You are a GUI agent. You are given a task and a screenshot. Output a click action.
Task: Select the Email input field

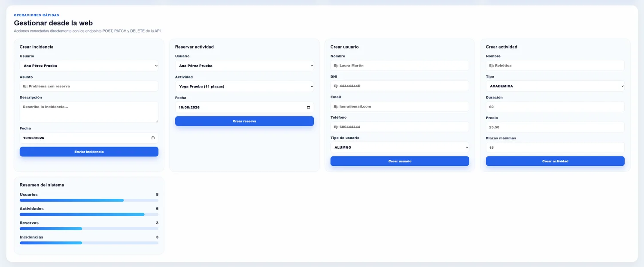pos(400,106)
